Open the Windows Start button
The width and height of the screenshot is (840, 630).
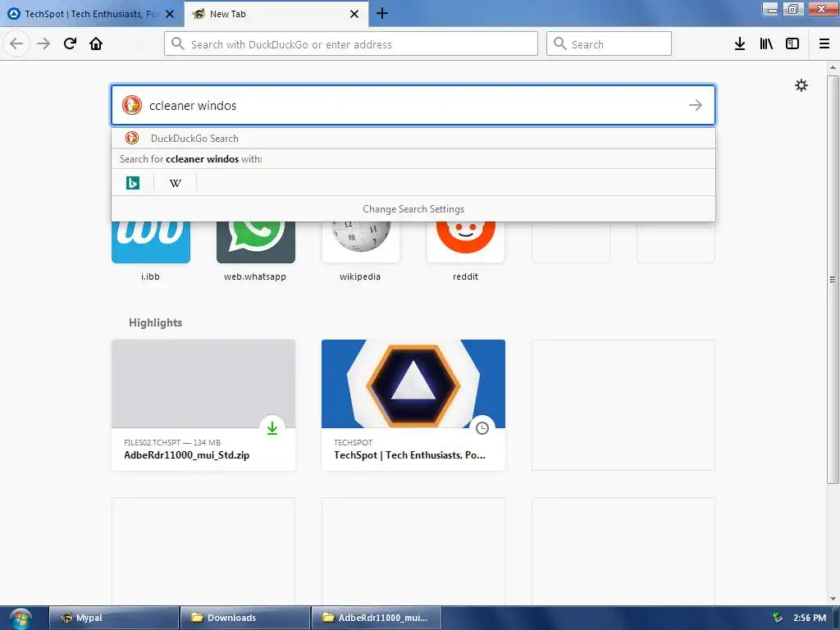(x=21, y=618)
